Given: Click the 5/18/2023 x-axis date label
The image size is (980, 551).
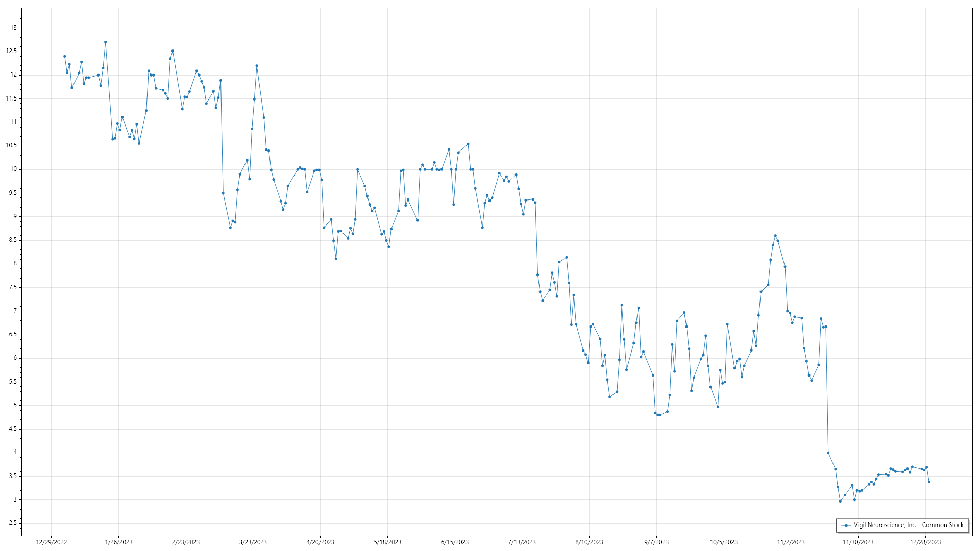Looking at the screenshot, I should point(387,542).
